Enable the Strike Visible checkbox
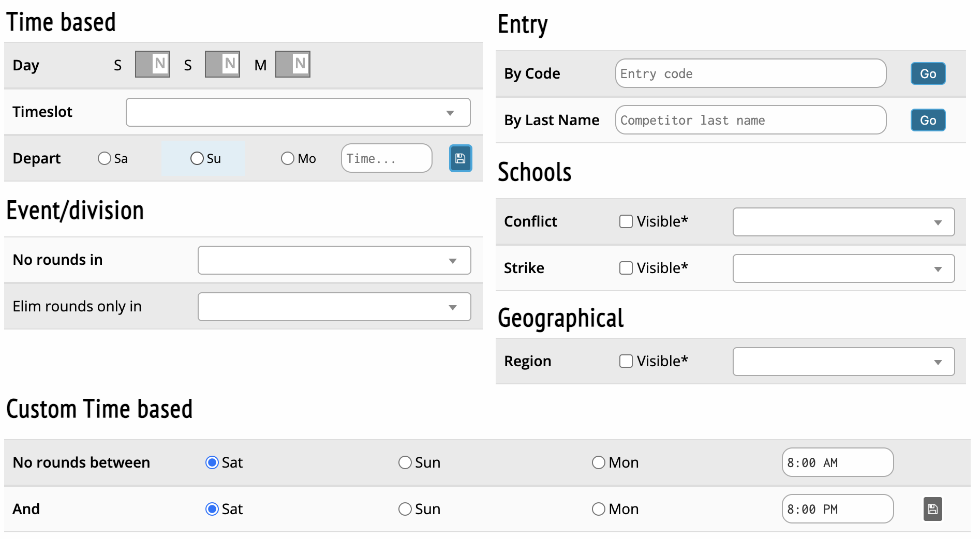This screenshot has width=980, height=539. (x=626, y=268)
